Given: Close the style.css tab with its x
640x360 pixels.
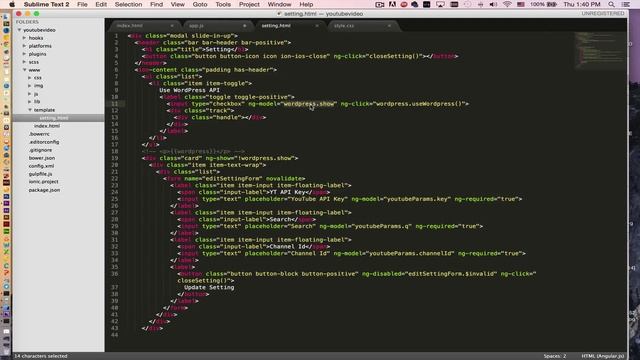Looking at the screenshot, I should pyautogui.click(x=389, y=26).
